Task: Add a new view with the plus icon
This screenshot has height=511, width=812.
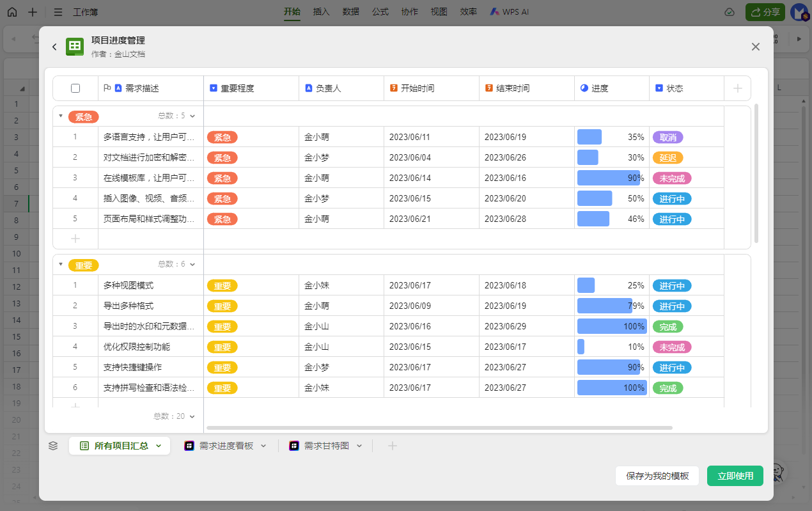Action: pyautogui.click(x=393, y=446)
